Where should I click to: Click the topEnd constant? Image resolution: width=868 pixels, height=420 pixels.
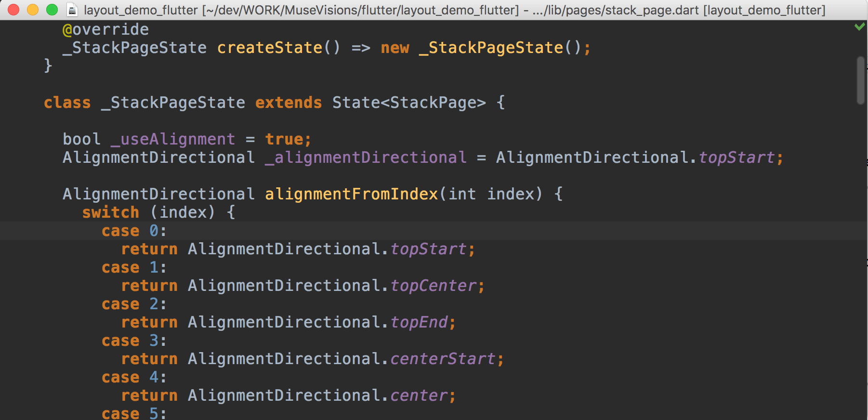coord(419,322)
